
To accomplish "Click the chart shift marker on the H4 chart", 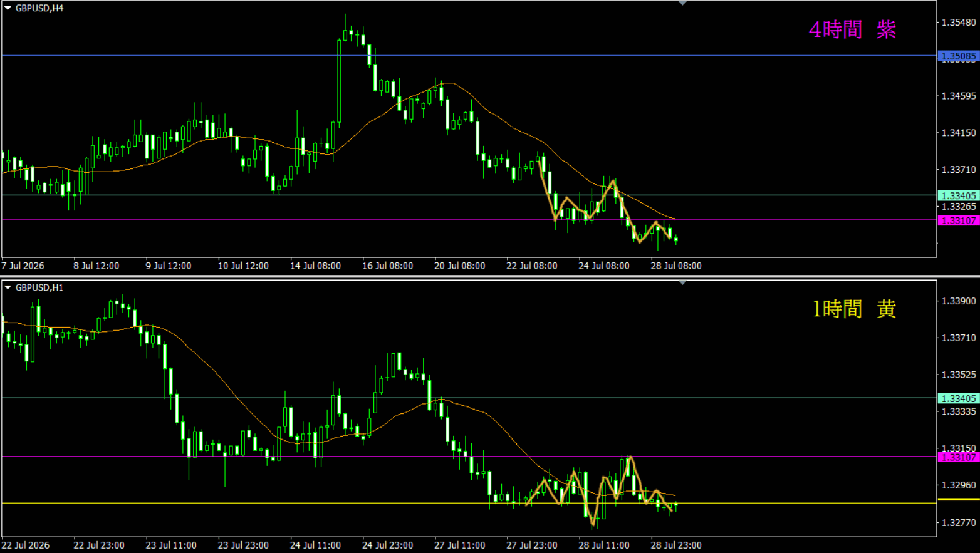I will [682, 3].
